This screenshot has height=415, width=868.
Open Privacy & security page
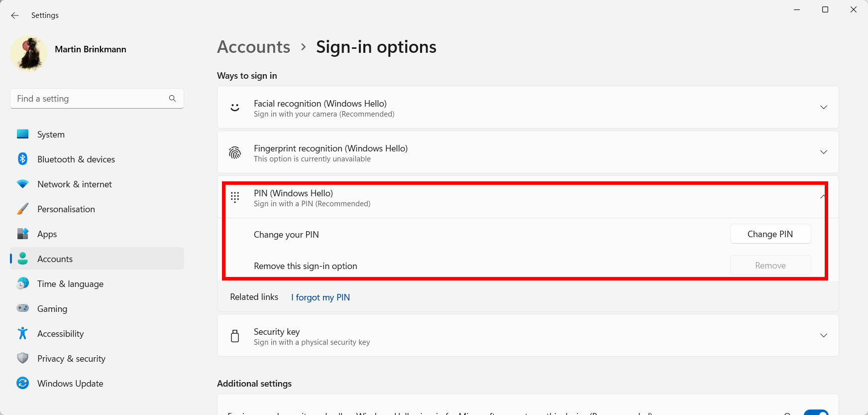tap(97, 358)
